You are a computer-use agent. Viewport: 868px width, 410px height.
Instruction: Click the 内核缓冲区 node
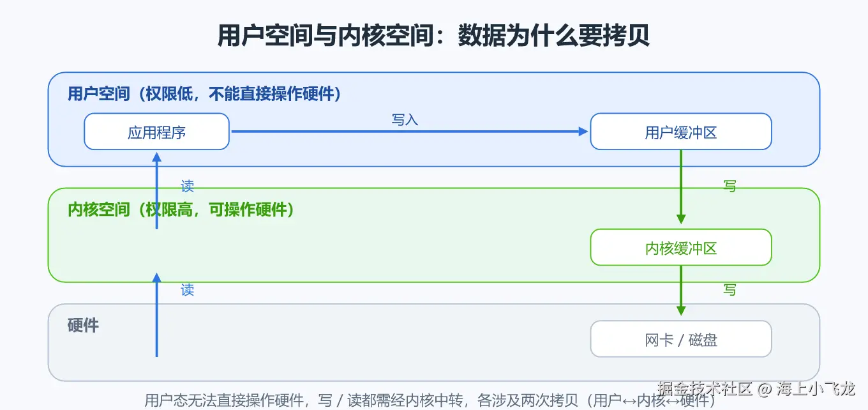coord(681,247)
